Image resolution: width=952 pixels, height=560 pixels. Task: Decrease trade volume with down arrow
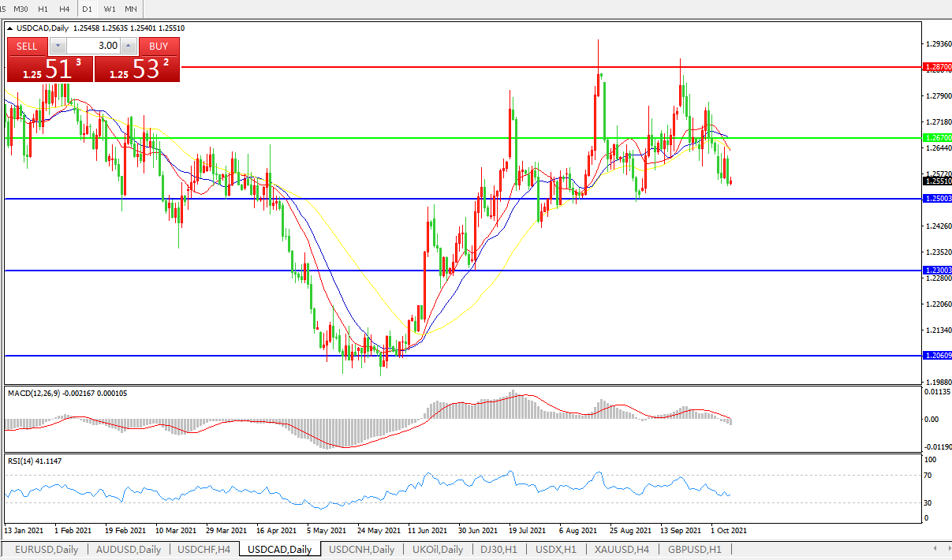point(56,46)
